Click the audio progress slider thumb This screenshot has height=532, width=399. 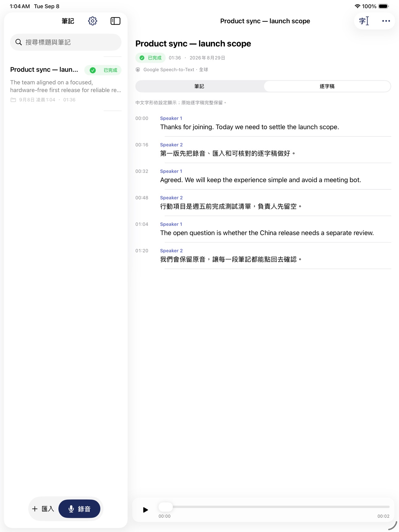click(x=165, y=507)
